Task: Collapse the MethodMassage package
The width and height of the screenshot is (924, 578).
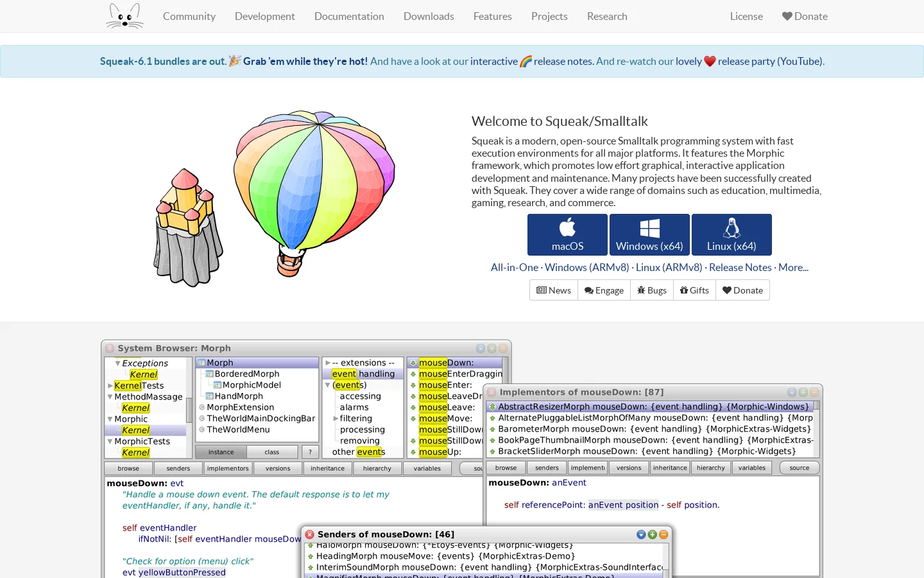Action: point(110,397)
